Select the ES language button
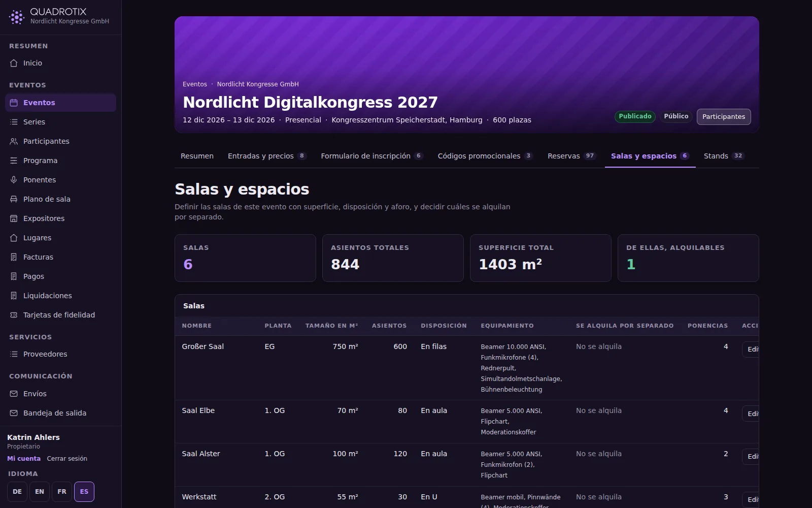The height and width of the screenshot is (508, 812). 84,492
